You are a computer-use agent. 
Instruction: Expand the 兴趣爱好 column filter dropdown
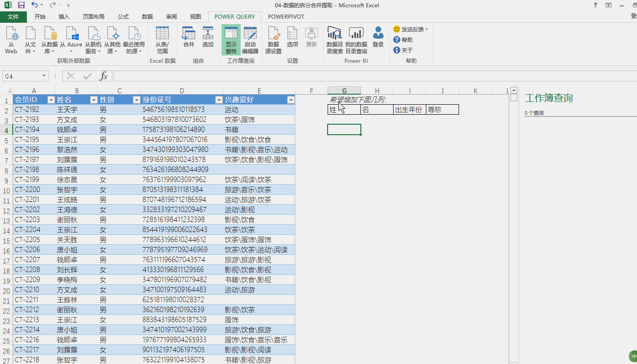coord(290,100)
